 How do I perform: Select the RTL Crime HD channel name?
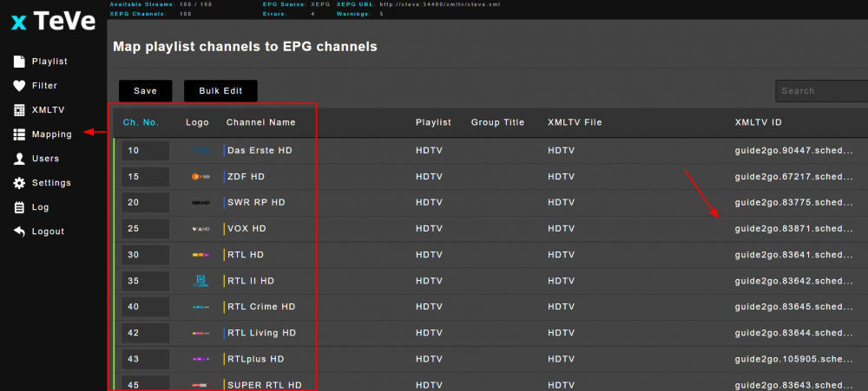click(261, 306)
